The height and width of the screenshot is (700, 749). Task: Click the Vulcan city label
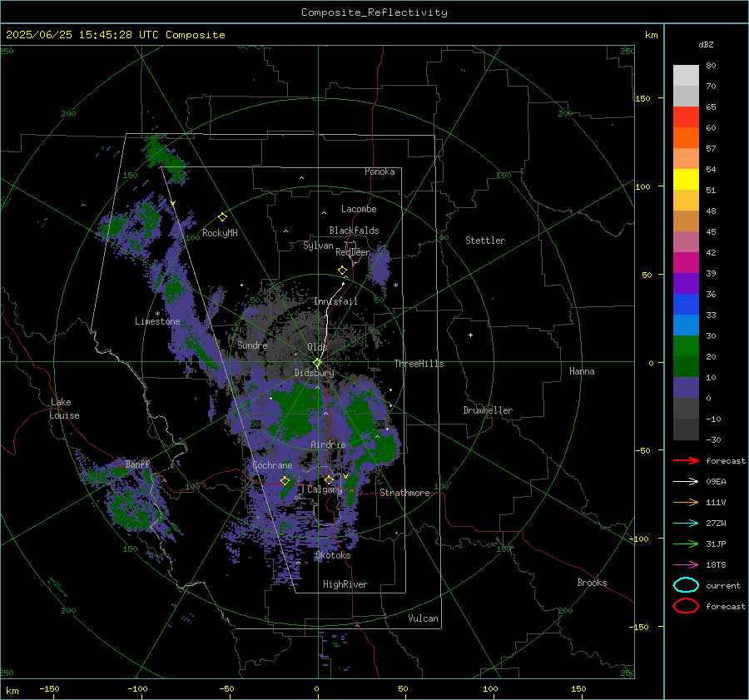424,618
